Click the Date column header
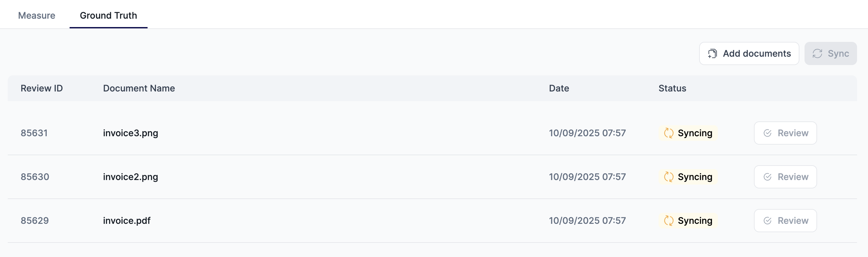The image size is (868, 257). click(559, 88)
